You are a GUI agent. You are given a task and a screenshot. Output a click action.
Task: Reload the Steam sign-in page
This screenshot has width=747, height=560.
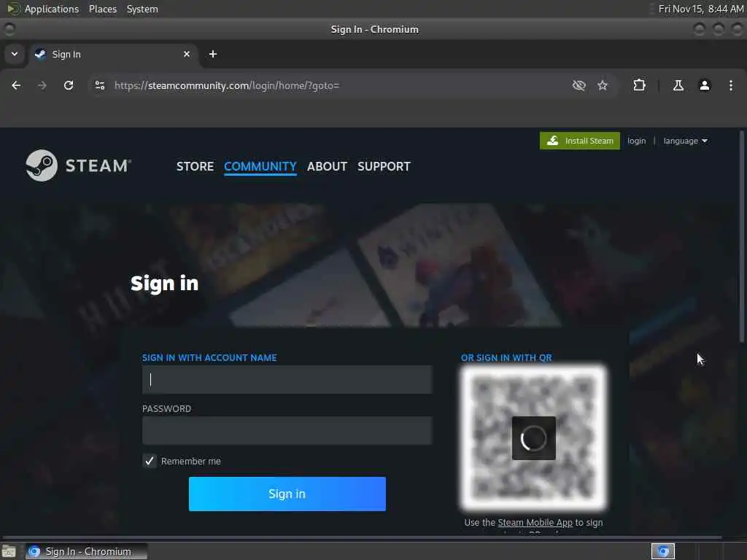[69, 85]
